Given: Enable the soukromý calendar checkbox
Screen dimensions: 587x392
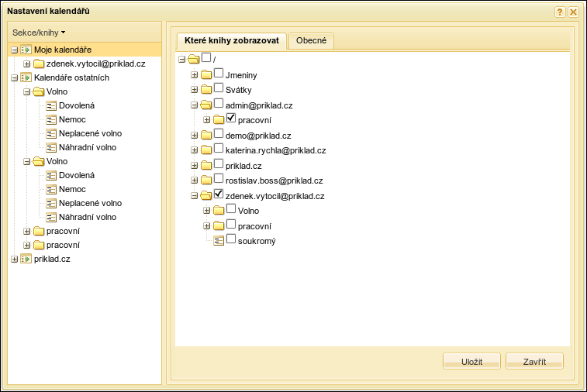Looking at the screenshot, I should (x=231, y=239).
